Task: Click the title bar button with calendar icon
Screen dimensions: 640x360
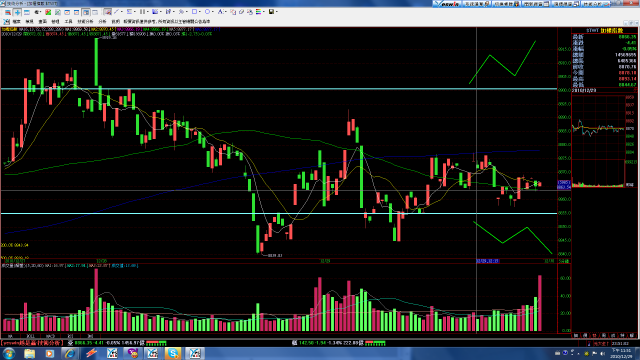Action: [x=536, y=4]
